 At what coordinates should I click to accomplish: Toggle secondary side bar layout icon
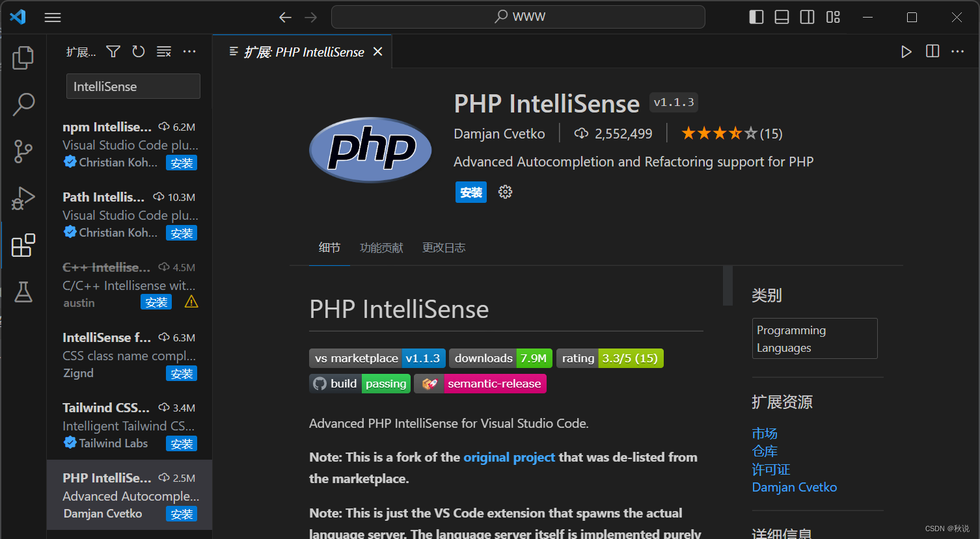pyautogui.click(x=808, y=17)
